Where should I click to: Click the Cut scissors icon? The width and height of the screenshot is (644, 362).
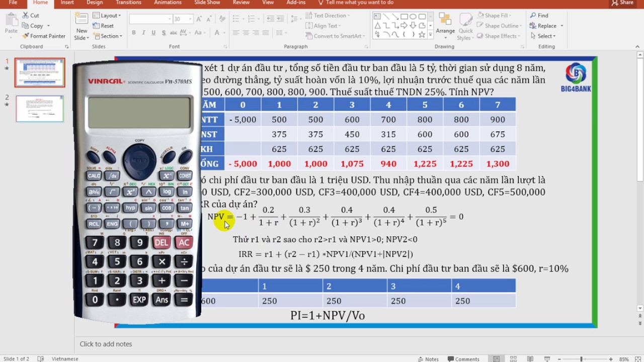pyautogui.click(x=26, y=16)
